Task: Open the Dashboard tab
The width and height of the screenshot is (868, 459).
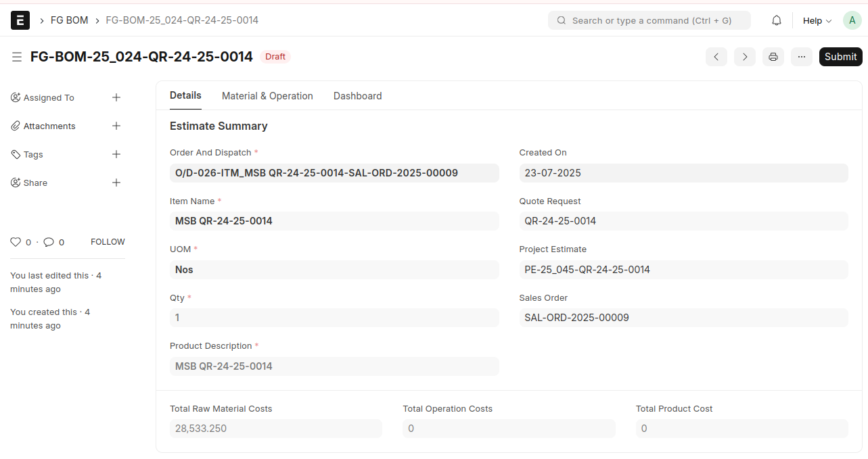Action: [x=357, y=96]
